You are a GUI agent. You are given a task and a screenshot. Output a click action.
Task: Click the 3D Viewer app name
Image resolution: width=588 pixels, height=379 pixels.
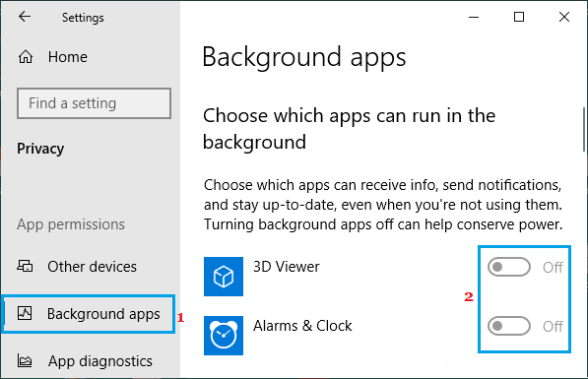point(287,267)
